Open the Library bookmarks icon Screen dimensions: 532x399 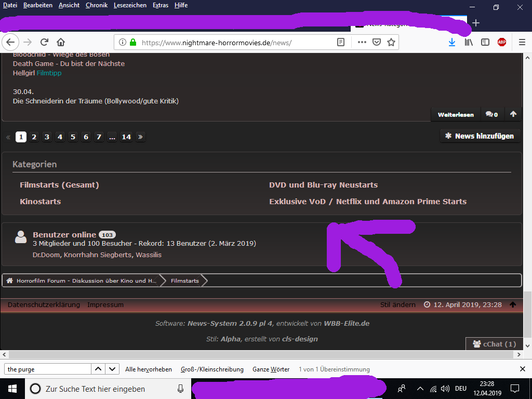click(469, 42)
